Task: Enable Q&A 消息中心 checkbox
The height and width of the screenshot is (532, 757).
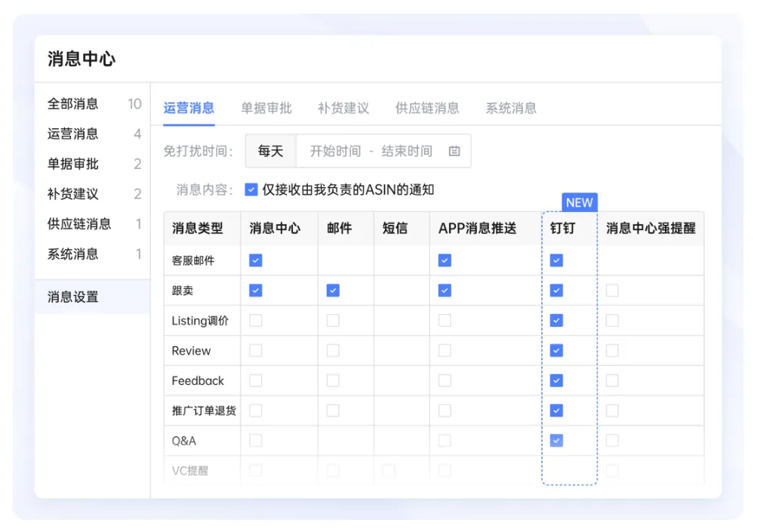Action: pos(255,440)
